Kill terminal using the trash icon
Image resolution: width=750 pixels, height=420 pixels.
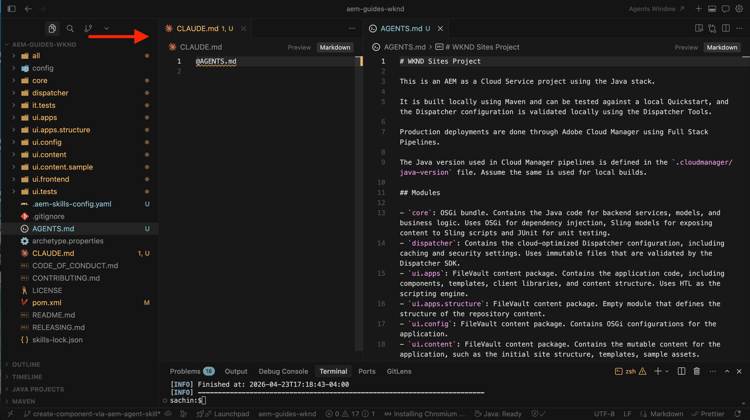click(697, 372)
